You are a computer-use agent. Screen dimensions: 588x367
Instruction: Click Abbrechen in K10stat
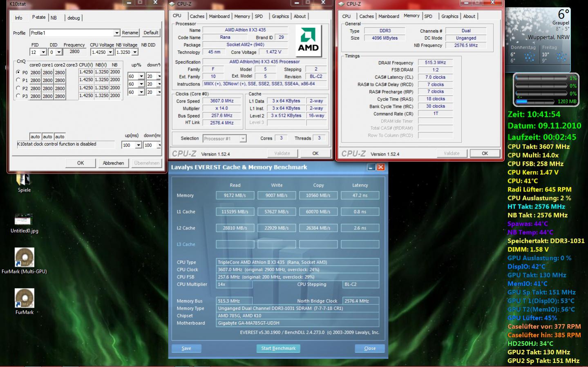[113, 163]
